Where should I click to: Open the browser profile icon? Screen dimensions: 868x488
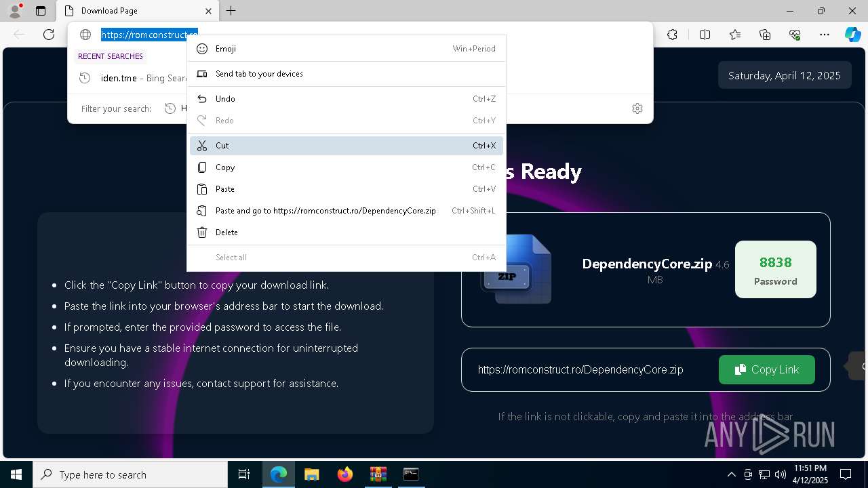(x=14, y=11)
